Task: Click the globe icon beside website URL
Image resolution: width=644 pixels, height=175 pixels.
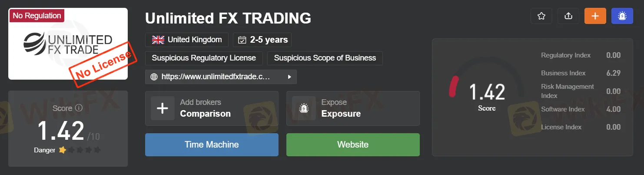Action: pos(154,77)
